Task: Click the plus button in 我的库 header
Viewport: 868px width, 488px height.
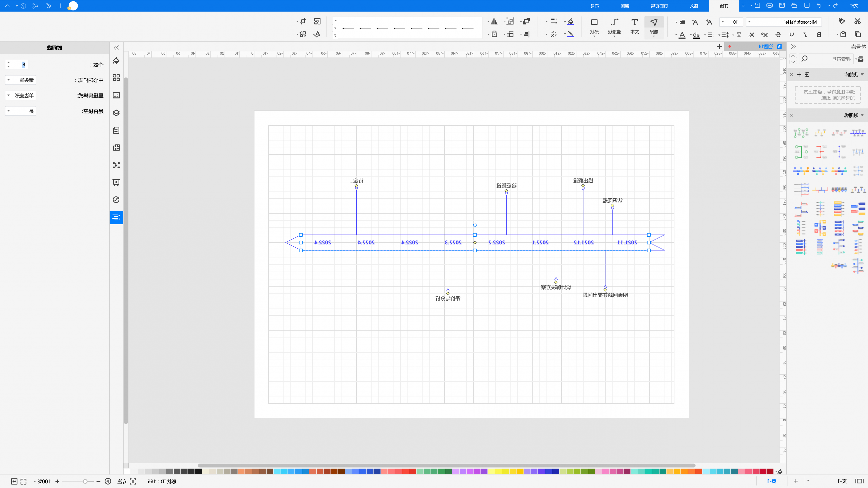Action: tap(799, 74)
